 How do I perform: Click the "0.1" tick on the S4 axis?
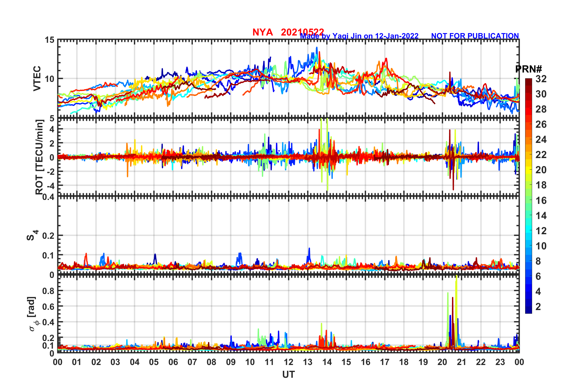48,255
